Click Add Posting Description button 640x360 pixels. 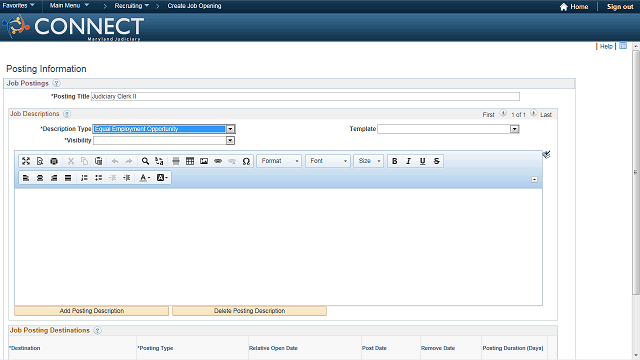(x=91, y=311)
